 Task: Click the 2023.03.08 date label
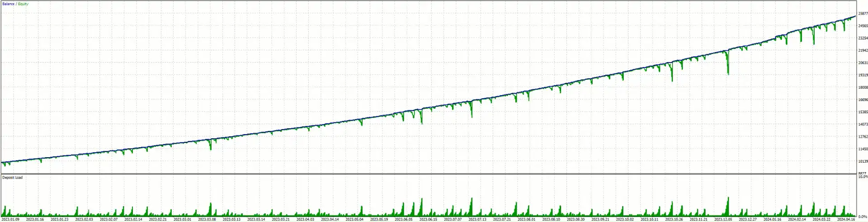(x=207, y=219)
